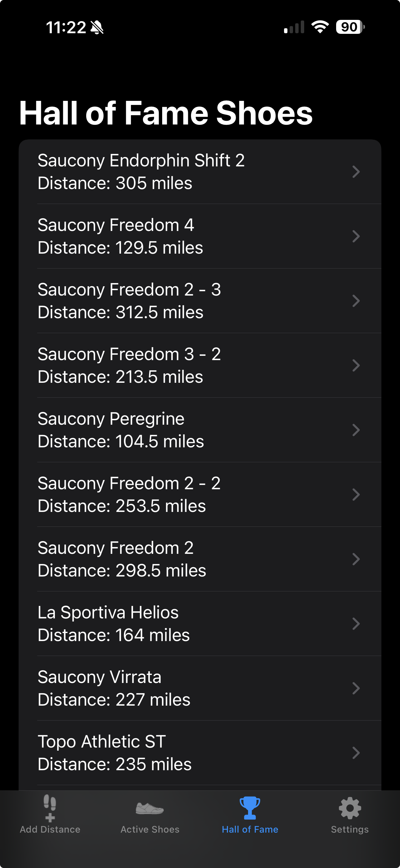The width and height of the screenshot is (400, 868).
Task: Tap the cellular signal bars icon
Action: (294, 27)
